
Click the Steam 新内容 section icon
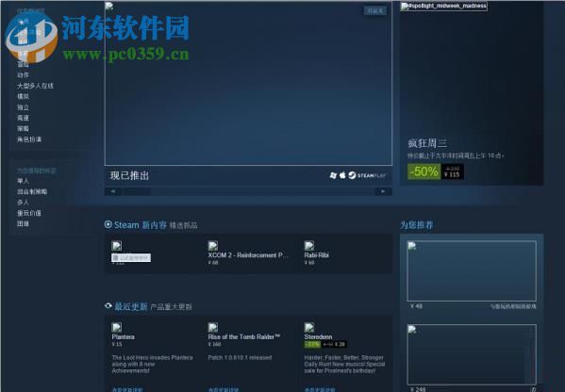[108, 224]
